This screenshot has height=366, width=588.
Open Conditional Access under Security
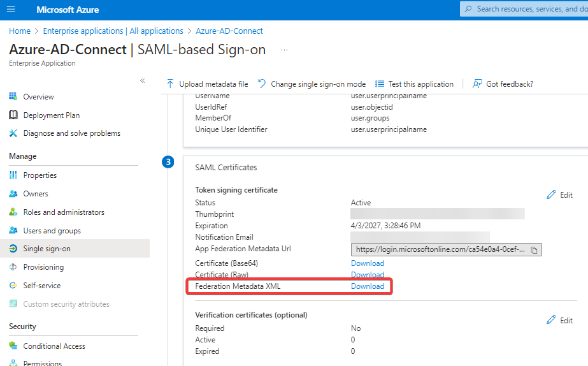(x=54, y=346)
